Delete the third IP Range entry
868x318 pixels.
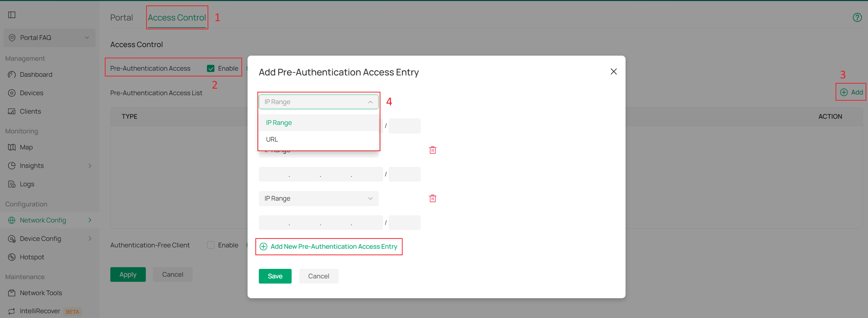[x=433, y=198]
